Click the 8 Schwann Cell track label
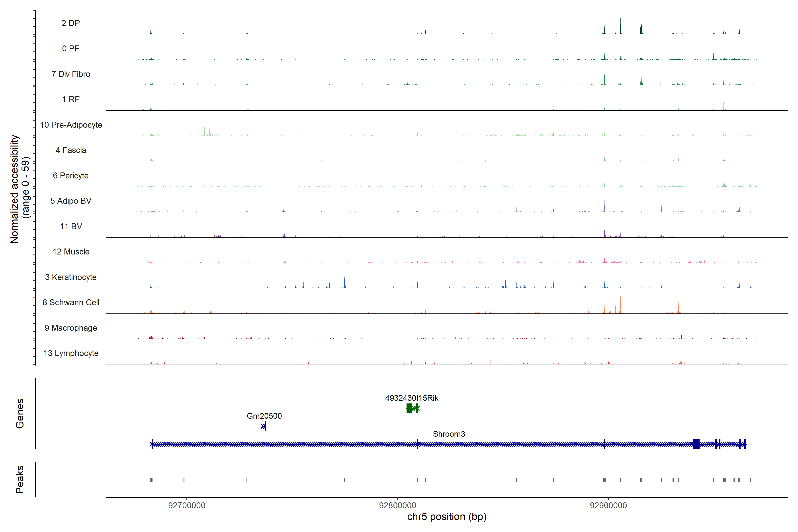The image size is (798, 532). (x=71, y=302)
